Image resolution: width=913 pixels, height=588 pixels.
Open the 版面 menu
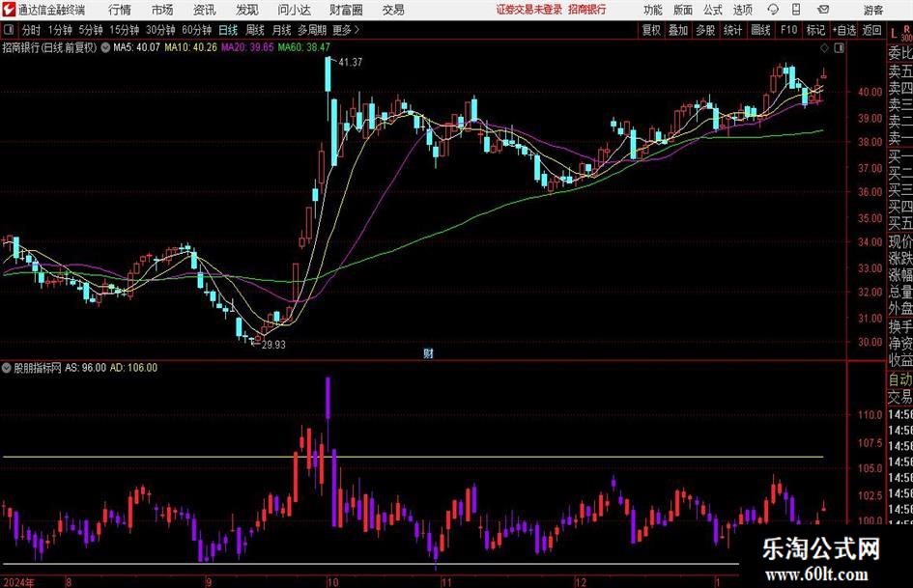[683, 10]
